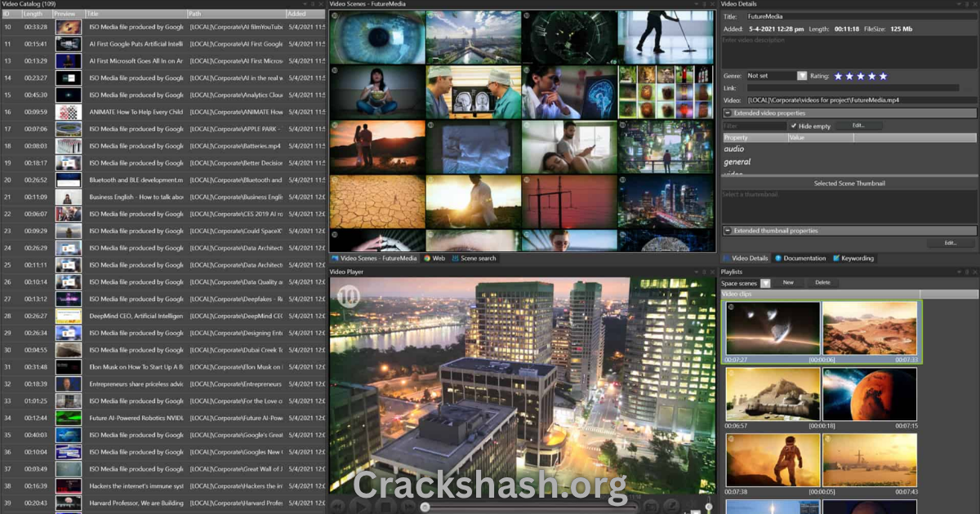Screen dimensions: 980x514
Task: Pin the Video Catalog panel
Action: [314, 4]
